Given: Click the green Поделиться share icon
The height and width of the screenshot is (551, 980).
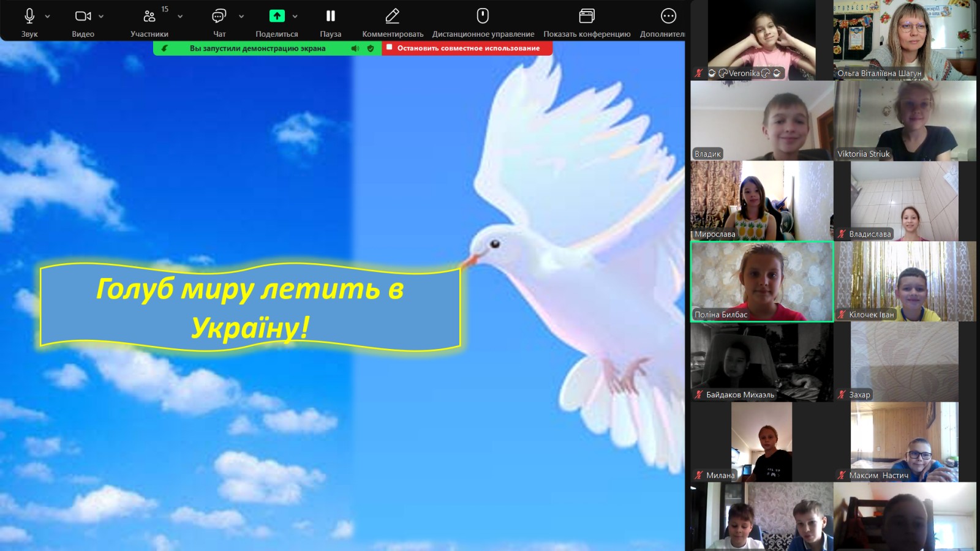Looking at the screenshot, I should click(277, 17).
